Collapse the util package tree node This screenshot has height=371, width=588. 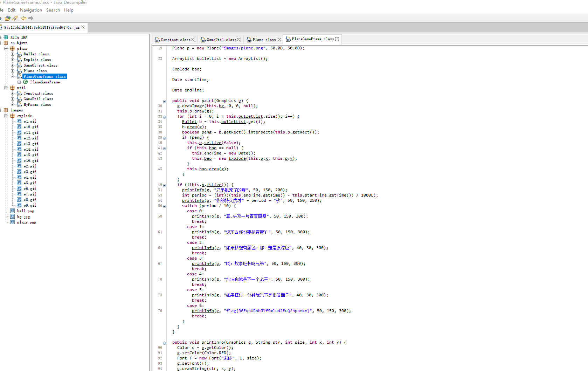coord(6,88)
